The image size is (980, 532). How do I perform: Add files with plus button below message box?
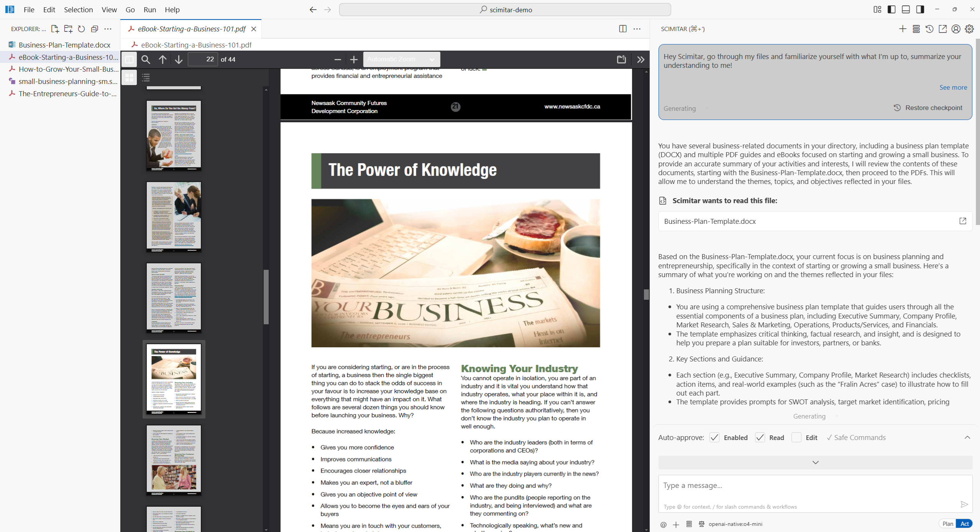pos(676,524)
